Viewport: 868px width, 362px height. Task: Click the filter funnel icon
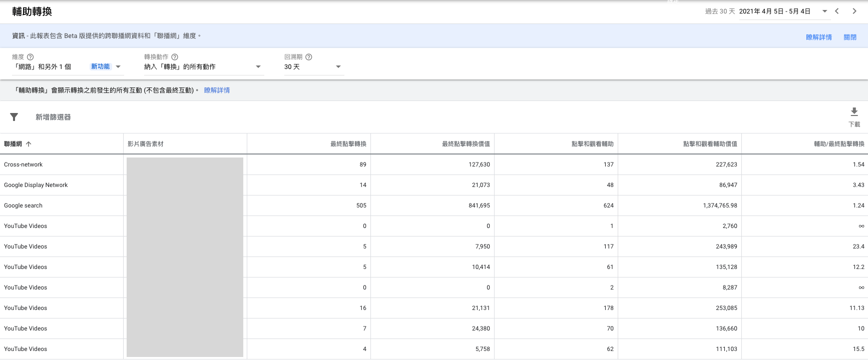14,117
